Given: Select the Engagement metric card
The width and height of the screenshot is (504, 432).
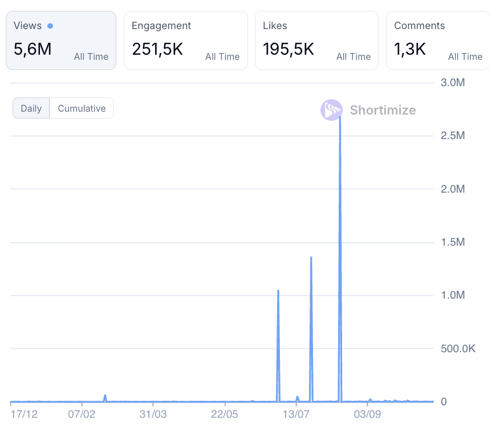Looking at the screenshot, I should click(x=185, y=40).
